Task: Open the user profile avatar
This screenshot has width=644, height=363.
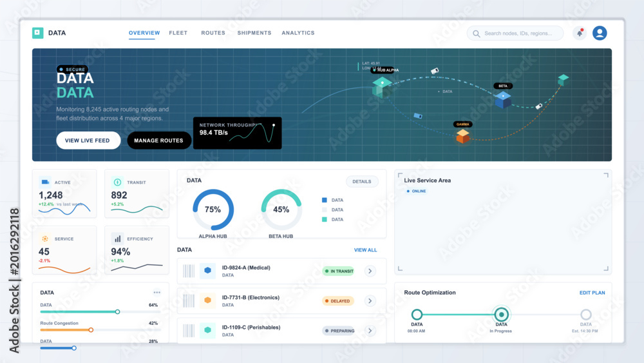Action: 600,33
